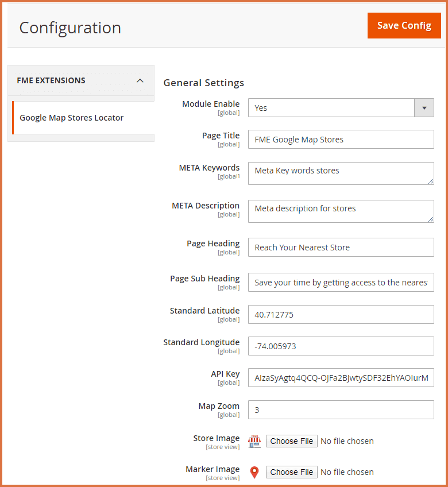Viewport: 448px width, 487px height.
Task: Click the Standard Latitude field
Action: pos(341,315)
